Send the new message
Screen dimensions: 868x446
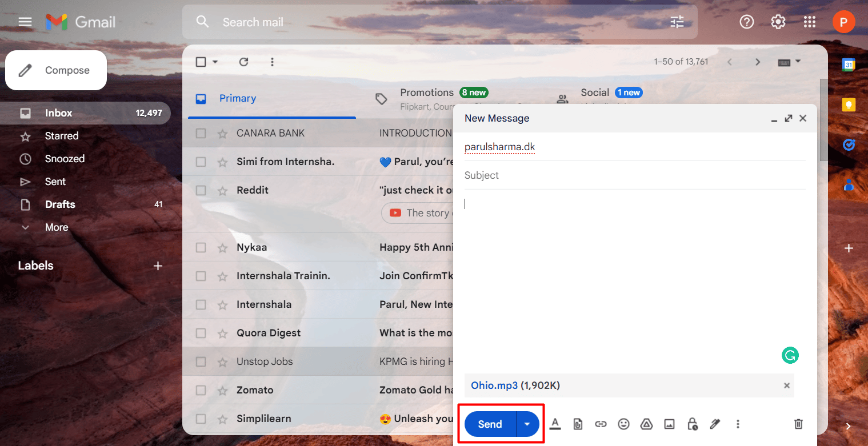(x=490, y=424)
